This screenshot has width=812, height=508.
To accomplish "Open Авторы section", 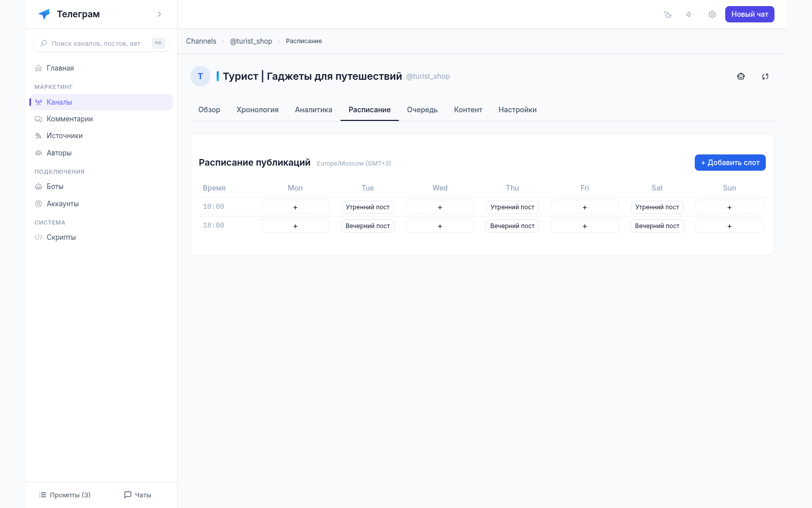I will (x=101, y=153).
